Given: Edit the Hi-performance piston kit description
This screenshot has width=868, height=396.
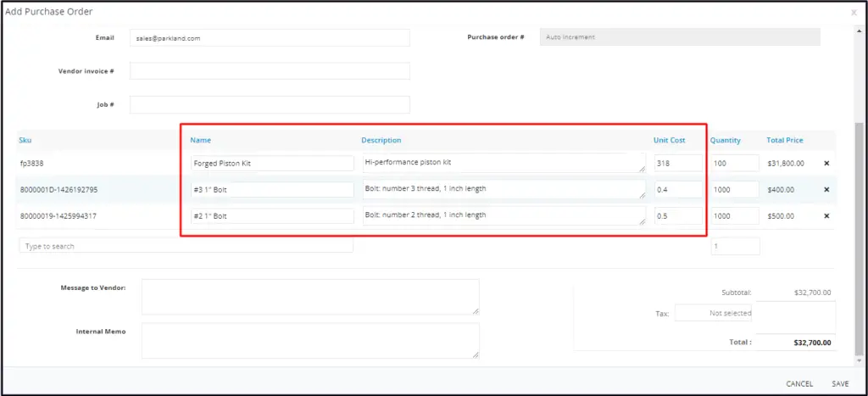Looking at the screenshot, I should point(504,163).
